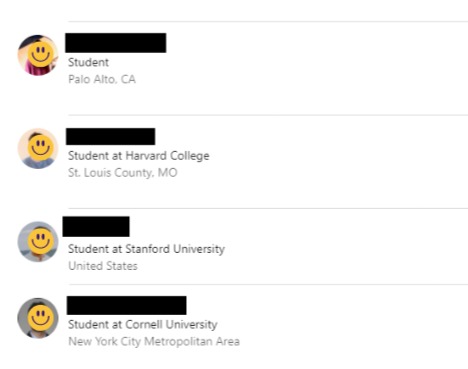
Task: Click smiley face on first avatar
Action: click(40, 54)
